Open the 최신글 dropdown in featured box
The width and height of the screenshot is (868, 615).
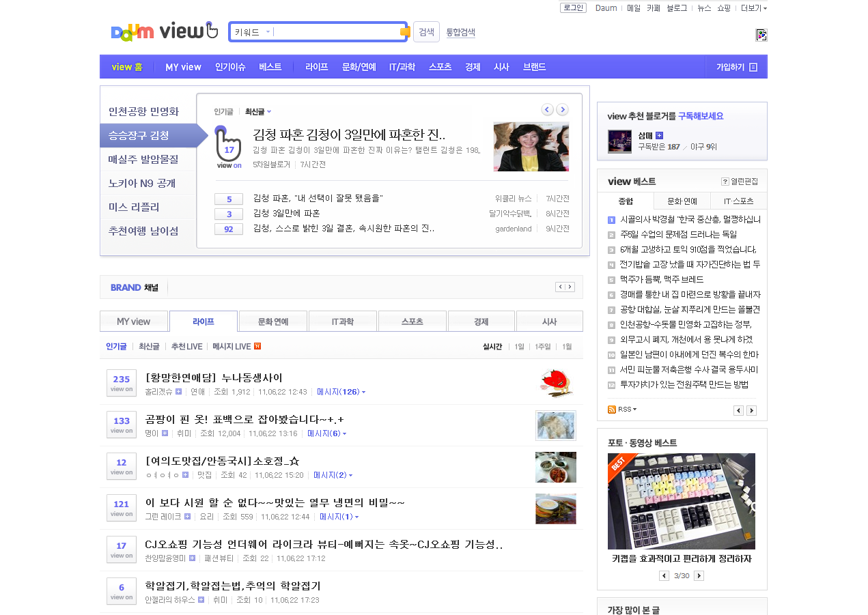click(x=258, y=111)
